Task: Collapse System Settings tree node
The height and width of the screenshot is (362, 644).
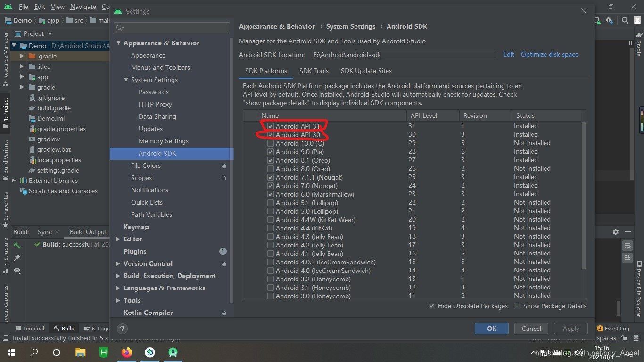Action: click(126, 80)
